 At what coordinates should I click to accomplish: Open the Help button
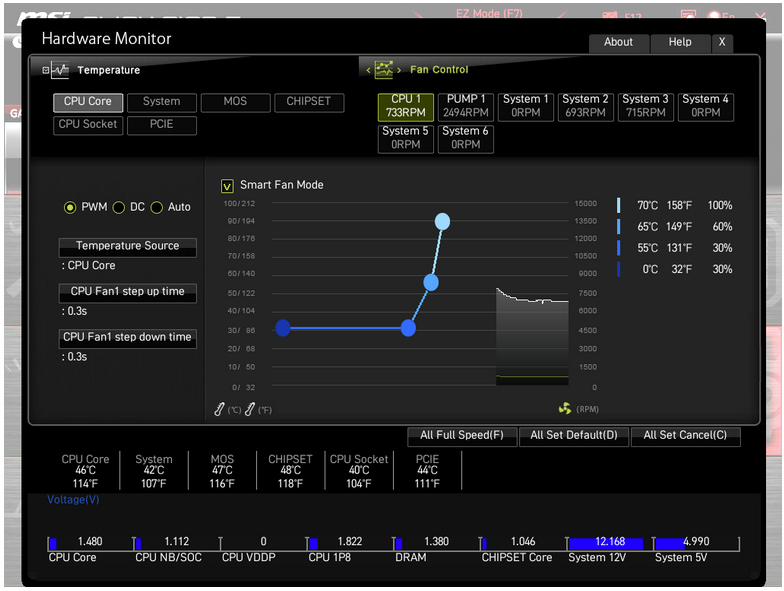point(680,42)
